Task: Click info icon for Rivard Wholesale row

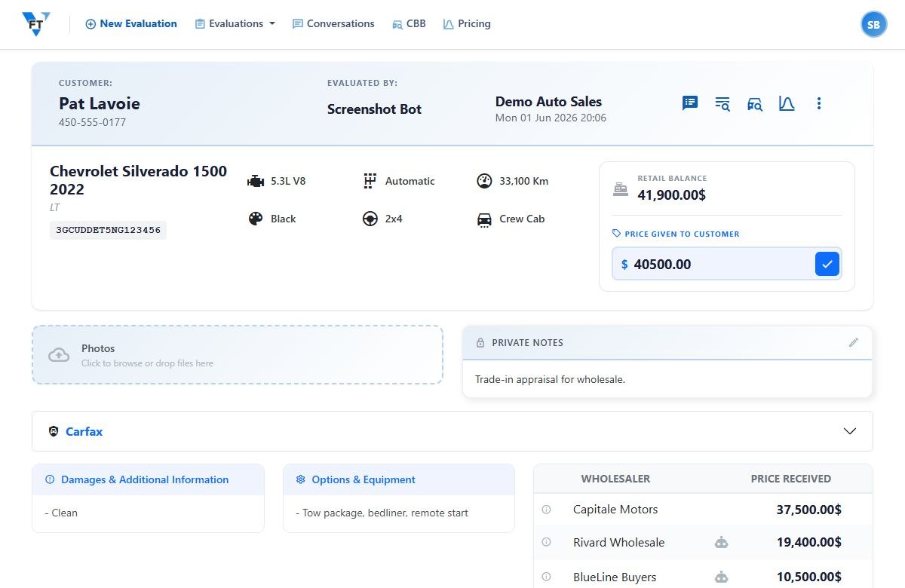Action: [547, 542]
